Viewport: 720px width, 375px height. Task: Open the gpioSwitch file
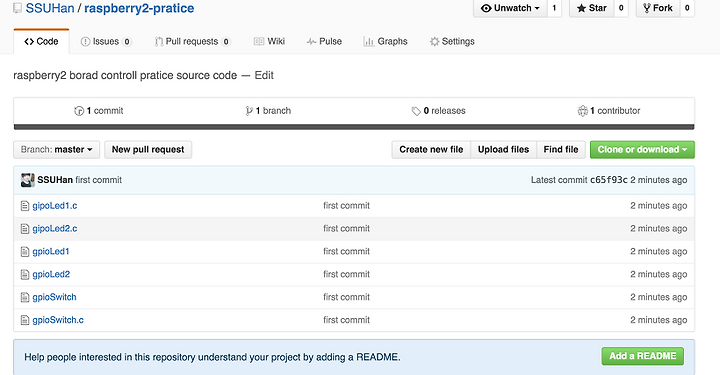coord(54,297)
